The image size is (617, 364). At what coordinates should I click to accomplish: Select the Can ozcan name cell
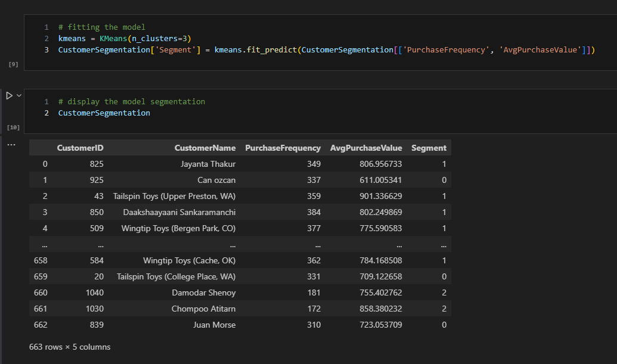point(216,180)
